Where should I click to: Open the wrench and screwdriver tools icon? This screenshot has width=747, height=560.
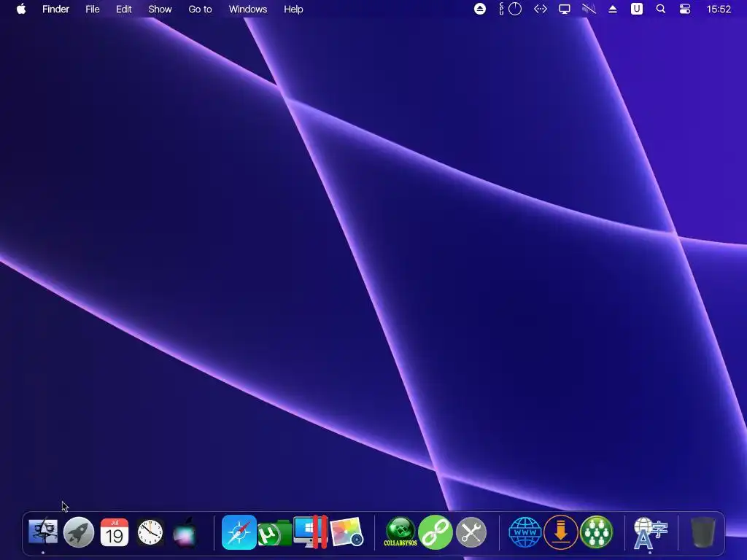pyautogui.click(x=471, y=532)
